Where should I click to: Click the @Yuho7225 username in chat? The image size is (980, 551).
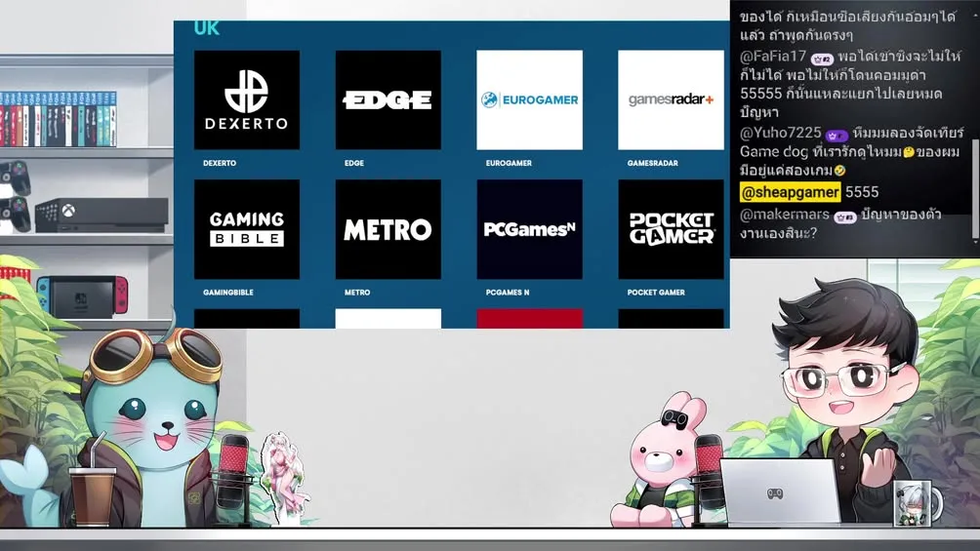pos(781,133)
